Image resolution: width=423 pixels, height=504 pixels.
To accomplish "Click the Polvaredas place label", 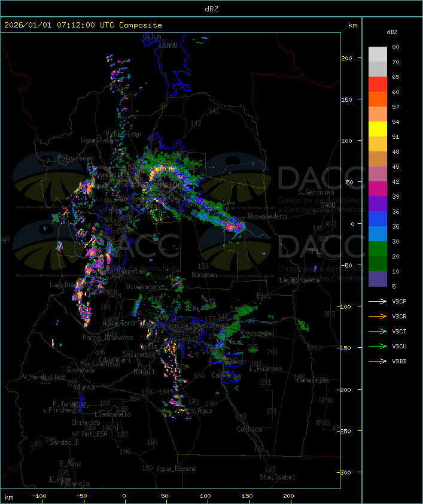I will 75,158.
